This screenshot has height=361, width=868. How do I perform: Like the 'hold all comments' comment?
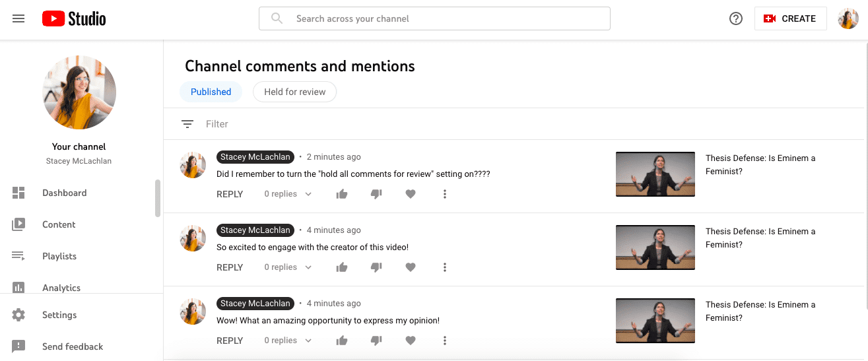point(342,194)
